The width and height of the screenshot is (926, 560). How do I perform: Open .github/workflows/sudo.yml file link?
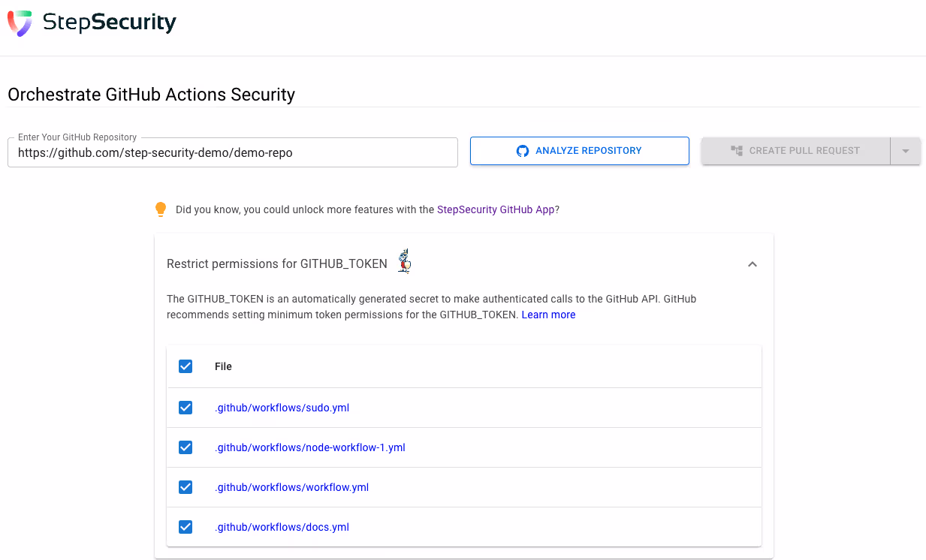(282, 408)
